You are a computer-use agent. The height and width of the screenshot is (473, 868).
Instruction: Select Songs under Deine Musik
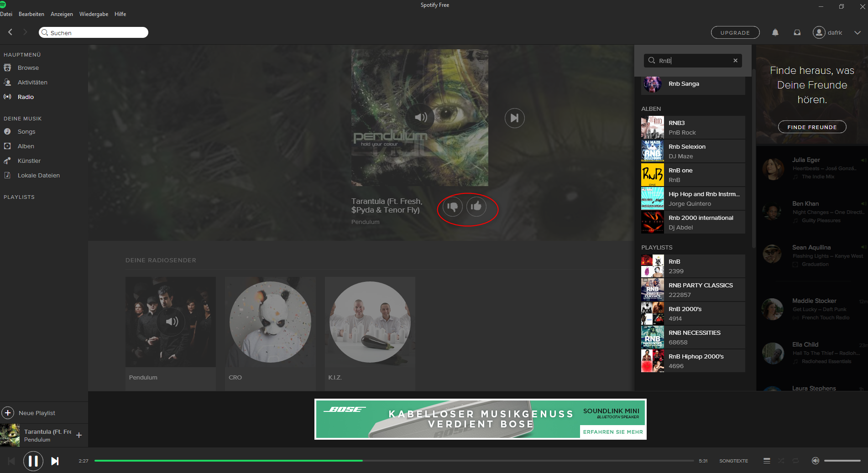[26, 131]
